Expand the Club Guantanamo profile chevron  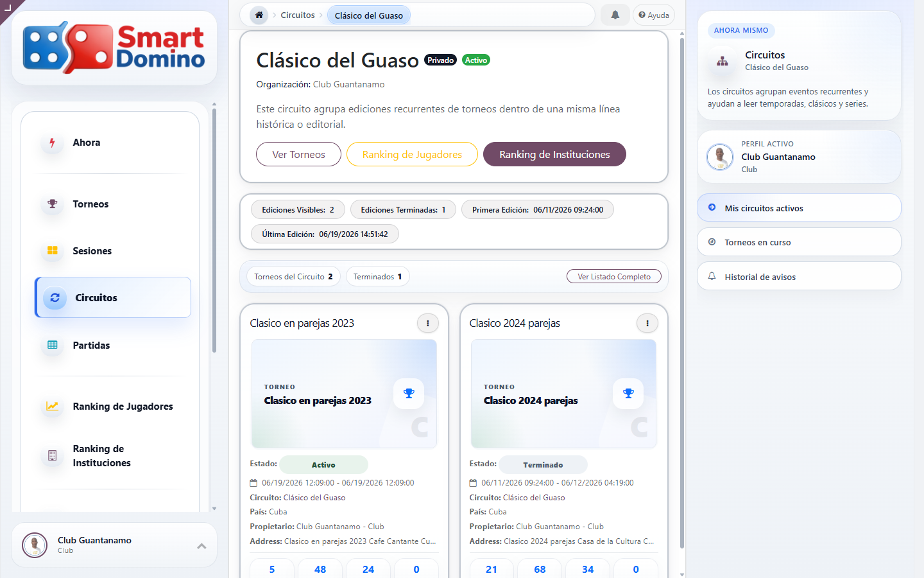[x=201, y=546]
